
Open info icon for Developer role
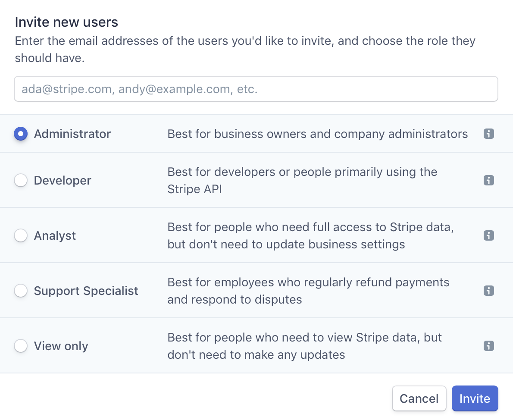pos(488,180)
